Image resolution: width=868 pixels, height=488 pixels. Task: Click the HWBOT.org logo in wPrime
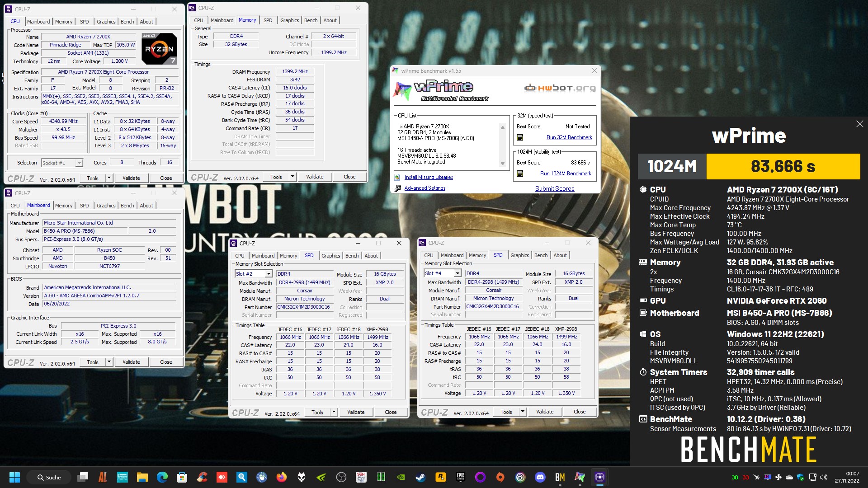[560, 88]
